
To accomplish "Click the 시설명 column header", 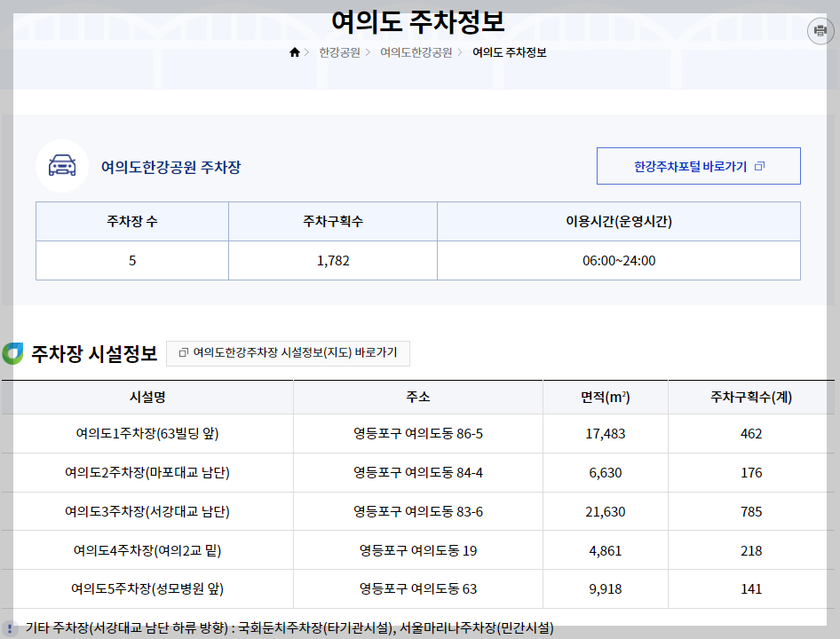I will pos(149,396).
